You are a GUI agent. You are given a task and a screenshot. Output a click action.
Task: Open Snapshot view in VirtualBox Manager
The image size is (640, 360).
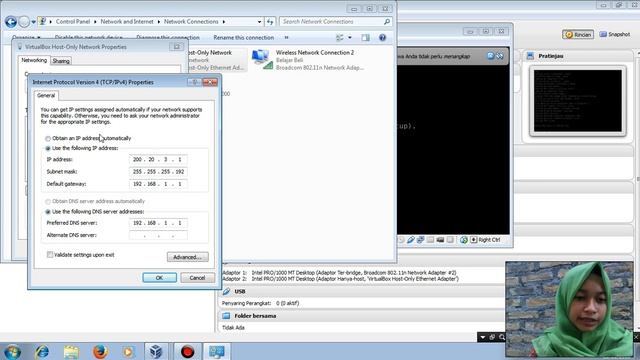[x=614, y=35]
